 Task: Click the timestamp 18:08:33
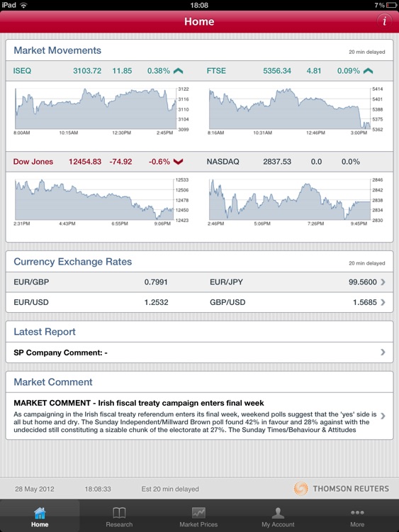[x=98, y=489]
